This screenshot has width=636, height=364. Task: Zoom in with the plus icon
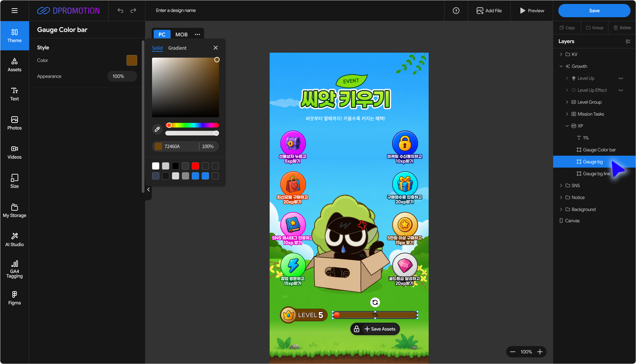tap(540, 352)
